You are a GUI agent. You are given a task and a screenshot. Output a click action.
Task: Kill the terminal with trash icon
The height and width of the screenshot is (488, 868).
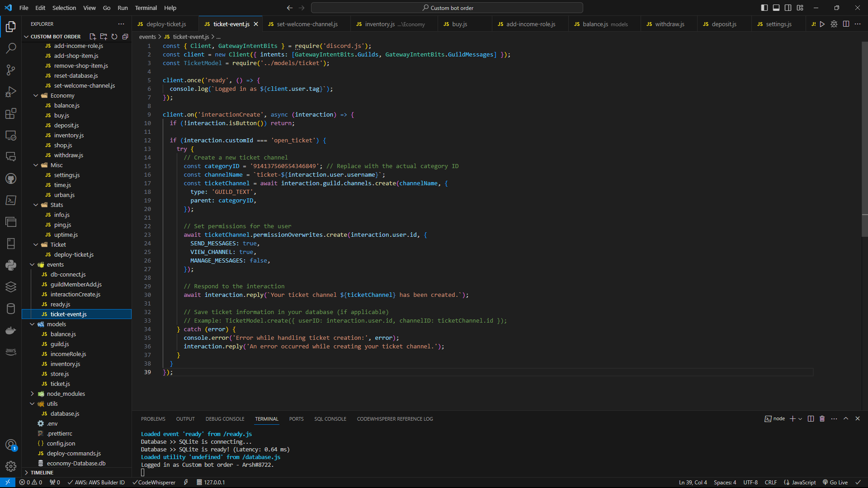coord(822,419)
